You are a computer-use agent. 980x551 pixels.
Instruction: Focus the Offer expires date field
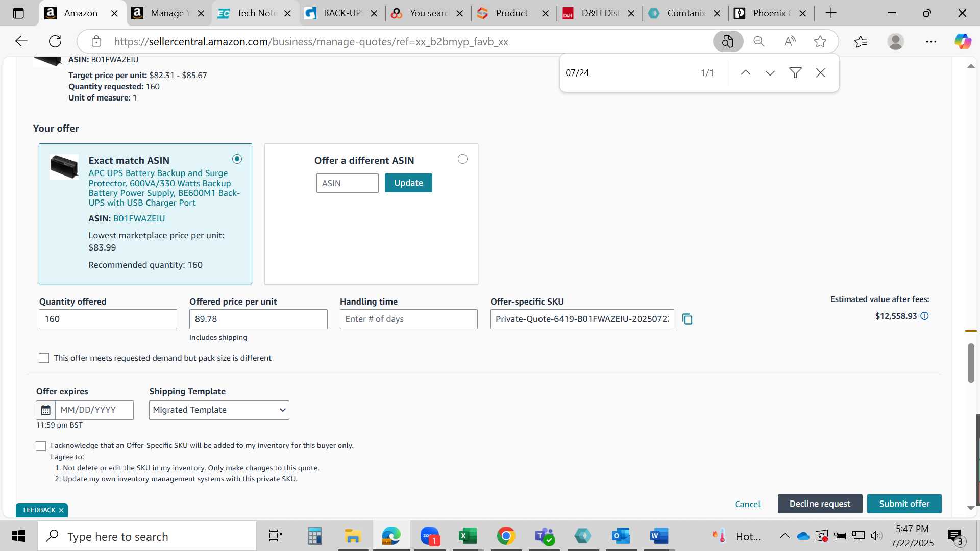94,410
